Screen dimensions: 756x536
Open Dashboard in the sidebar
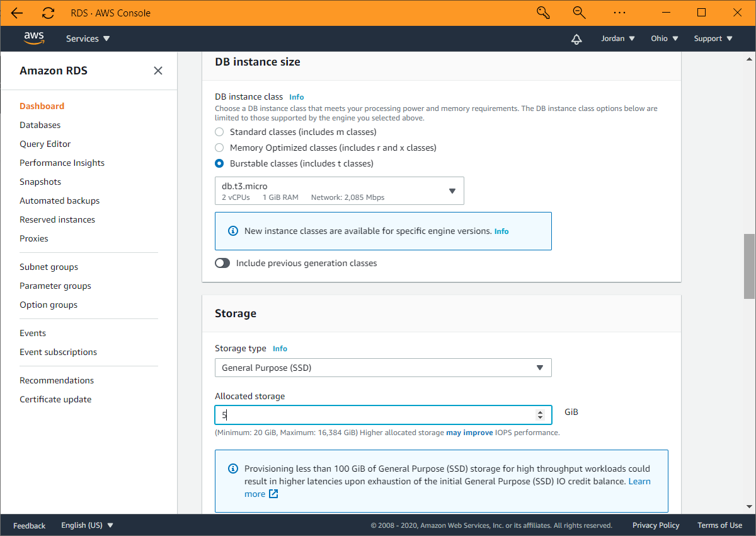click(42, 106)
